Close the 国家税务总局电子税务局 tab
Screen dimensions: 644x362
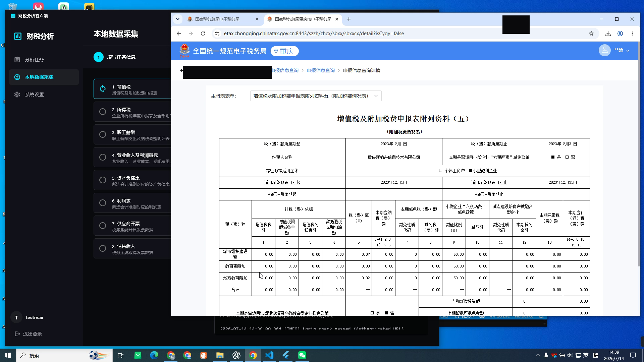coord(257,19)
